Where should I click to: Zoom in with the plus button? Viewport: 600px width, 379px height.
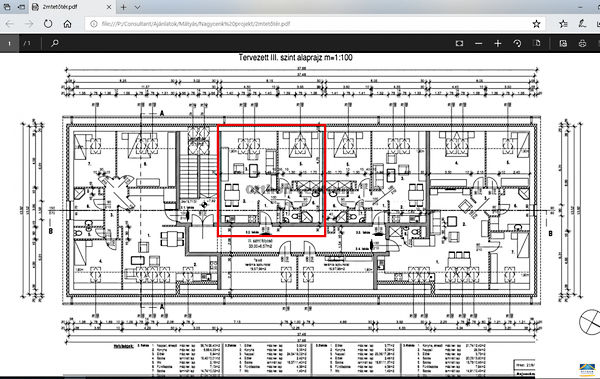tap(497, 43)
